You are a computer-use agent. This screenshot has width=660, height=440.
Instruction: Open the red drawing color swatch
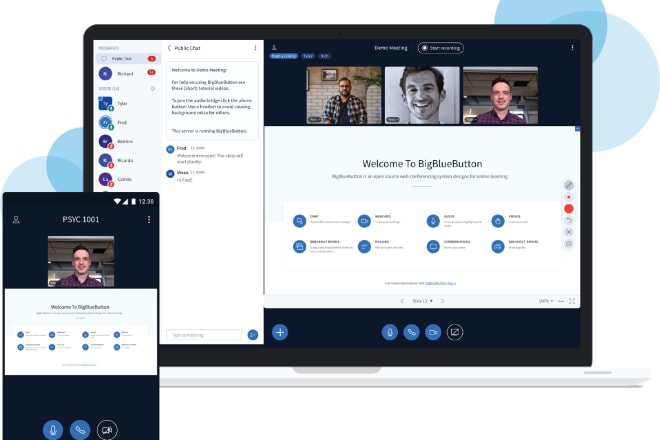(x=569, y=208)
